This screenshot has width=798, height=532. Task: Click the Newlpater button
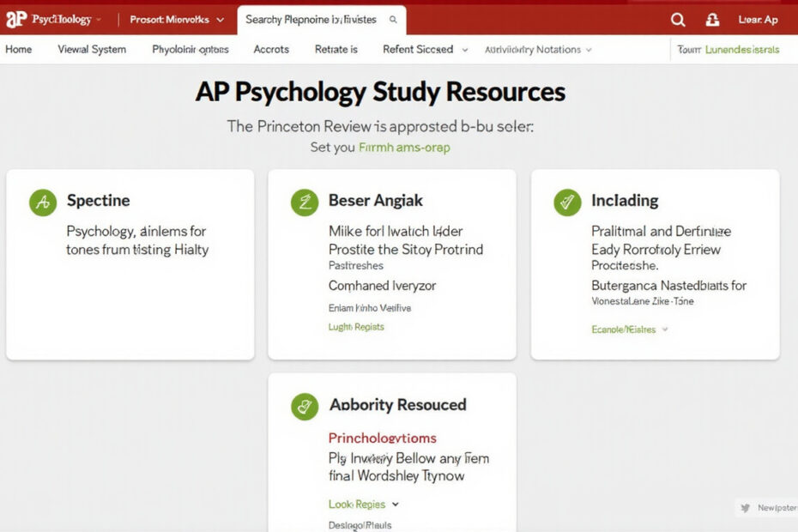click(767, 508)
